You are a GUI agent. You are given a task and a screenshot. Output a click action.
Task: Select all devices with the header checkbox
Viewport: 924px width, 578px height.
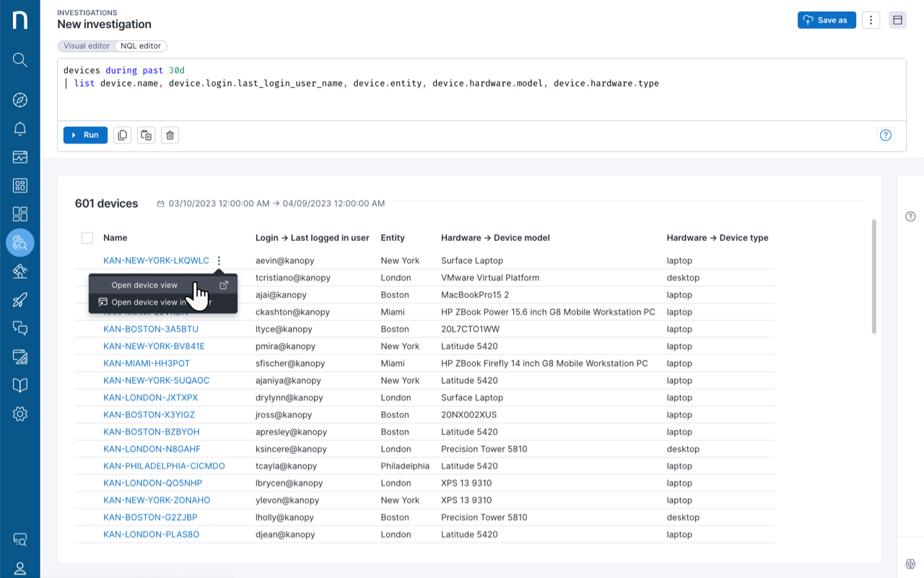pos(87,237)
